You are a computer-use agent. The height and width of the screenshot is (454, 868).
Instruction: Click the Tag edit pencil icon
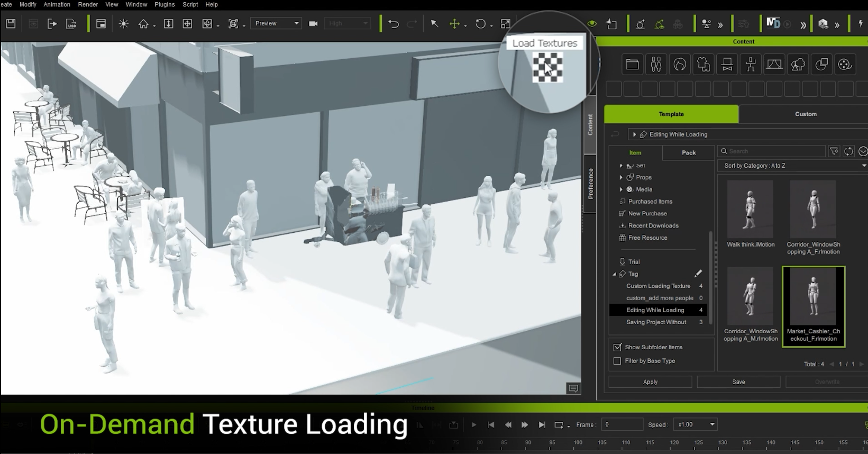pos(698,274)
